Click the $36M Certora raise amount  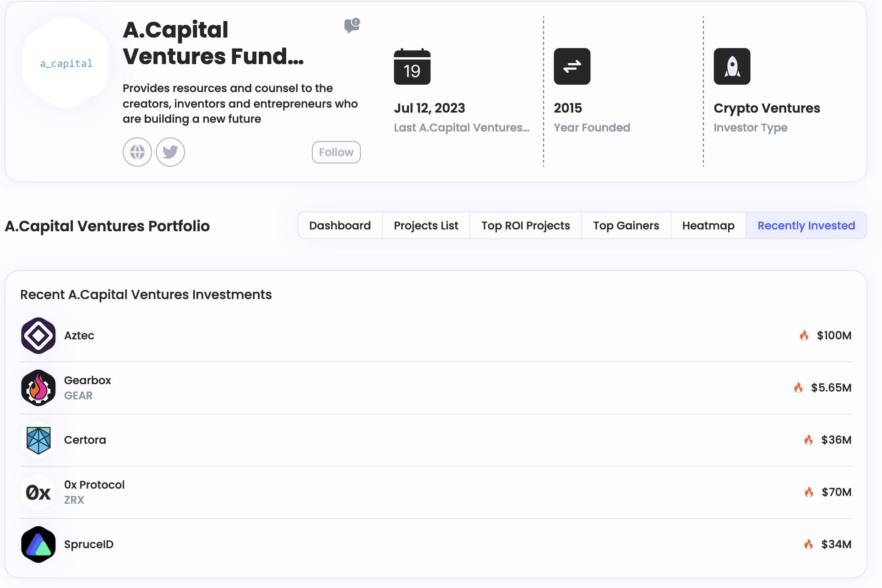click(x=836, y=440)
